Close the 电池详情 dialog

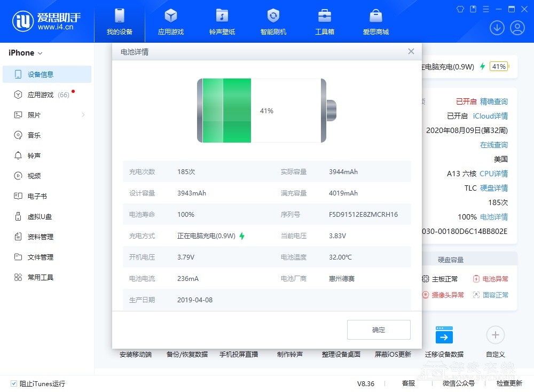tap(411, 51)
